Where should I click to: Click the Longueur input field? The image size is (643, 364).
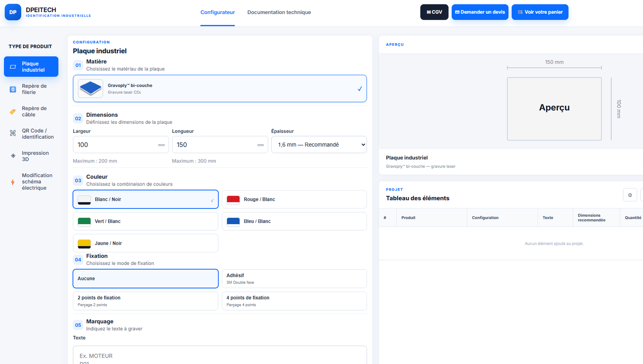[220, 145]
